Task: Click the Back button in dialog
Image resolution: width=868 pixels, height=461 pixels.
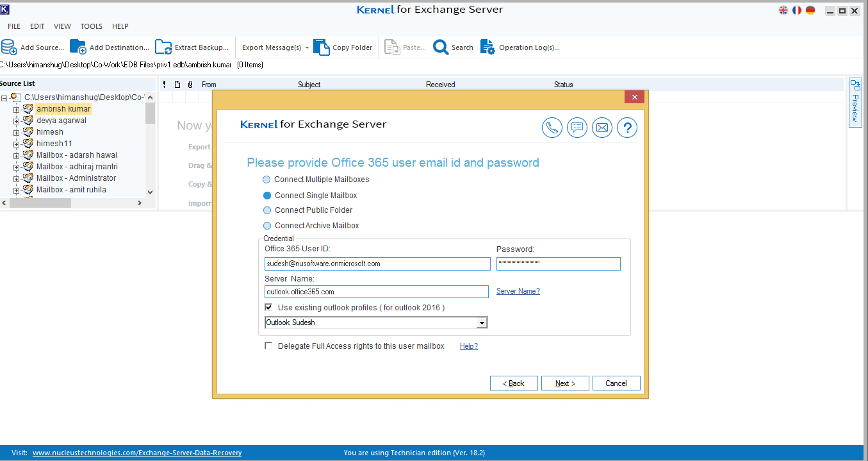Action: click(514, 383)
